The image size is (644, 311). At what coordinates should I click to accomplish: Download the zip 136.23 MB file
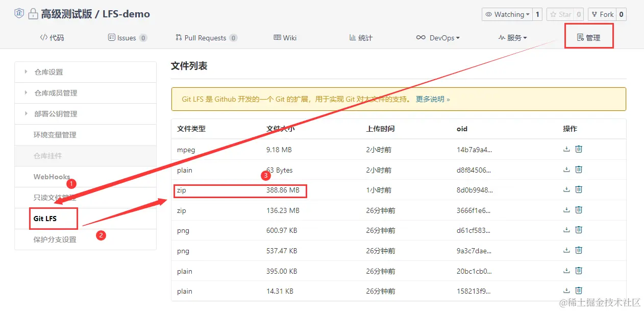coord(566,210)
